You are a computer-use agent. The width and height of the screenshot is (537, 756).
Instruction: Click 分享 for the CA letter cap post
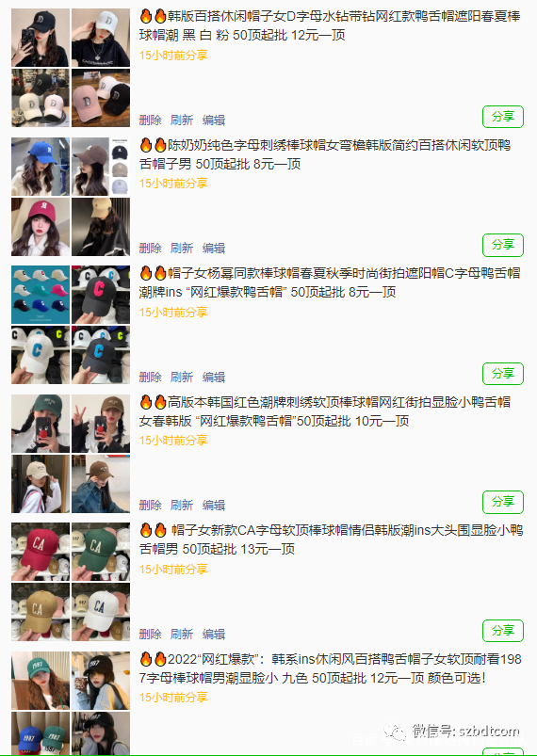click(x=503, y=631)
